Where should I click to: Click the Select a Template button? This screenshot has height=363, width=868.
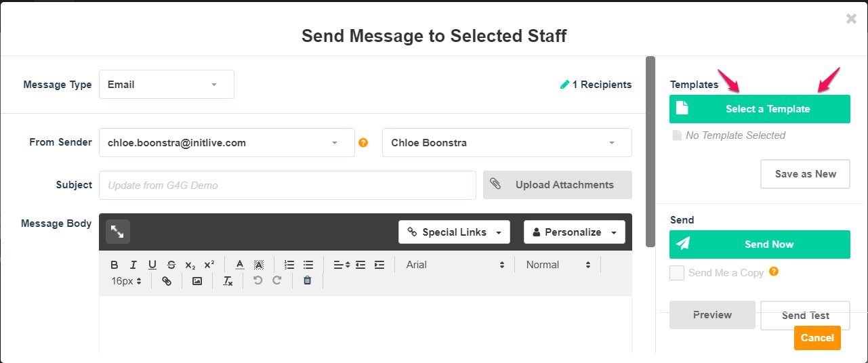coord(760,109)
